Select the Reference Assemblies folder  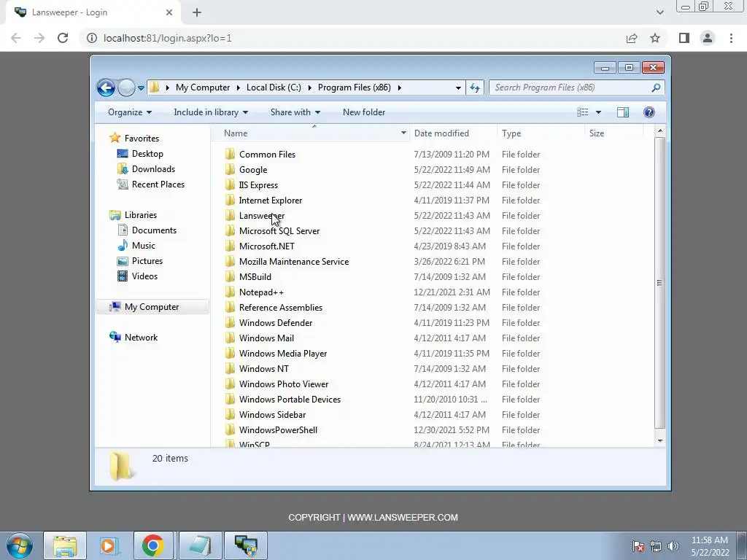tap(281, 308)
